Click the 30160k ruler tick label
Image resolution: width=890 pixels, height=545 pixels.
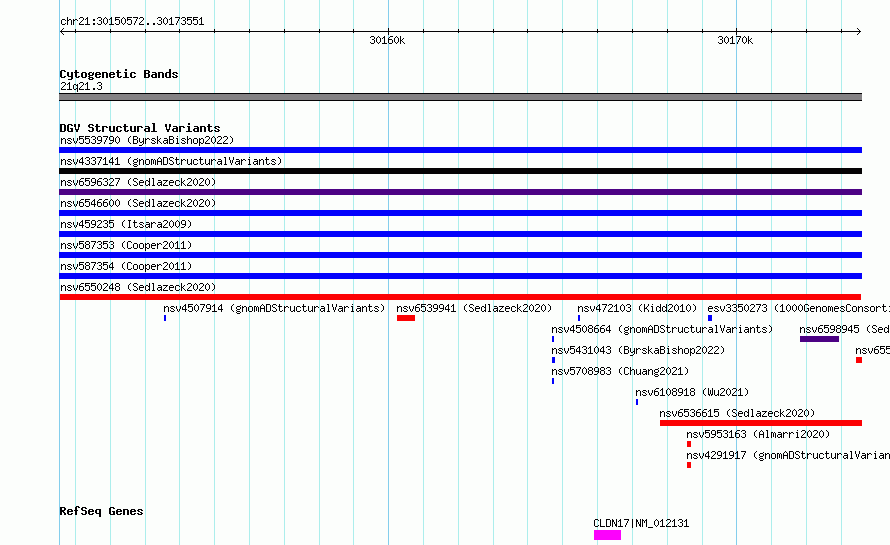point(387,40)
